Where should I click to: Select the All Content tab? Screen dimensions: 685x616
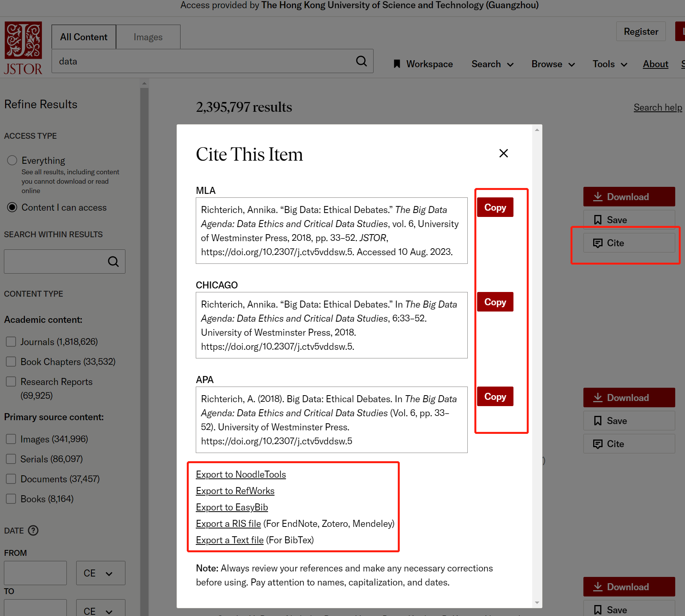point(83,37)
